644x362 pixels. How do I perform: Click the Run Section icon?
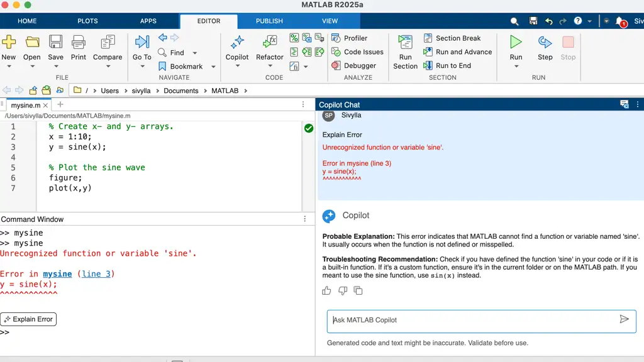(x=405, y=43)
